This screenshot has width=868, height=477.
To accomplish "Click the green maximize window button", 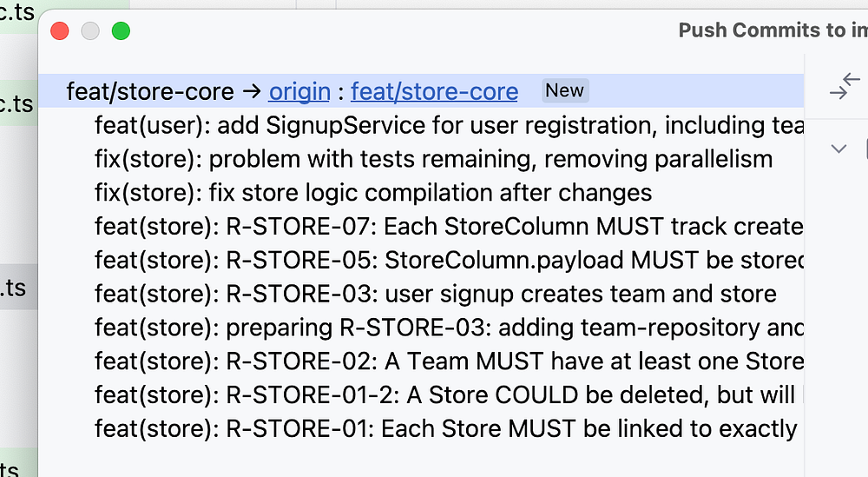I will 121,31.
